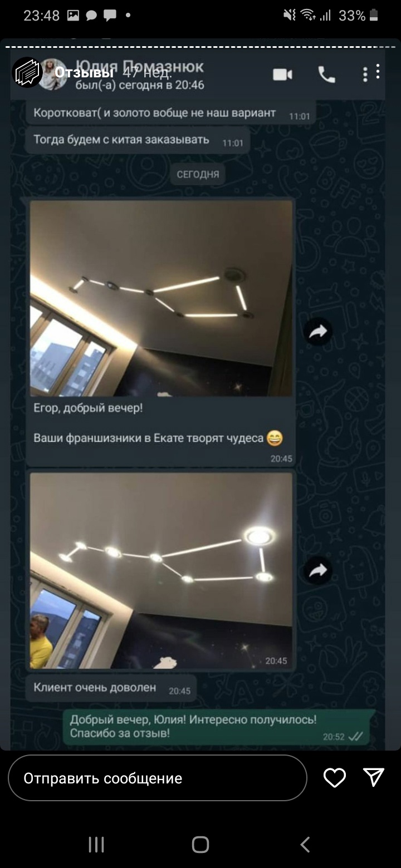Tap the Android home button
The width and height of the screenshot is (401, 868).
click(200, 845)
